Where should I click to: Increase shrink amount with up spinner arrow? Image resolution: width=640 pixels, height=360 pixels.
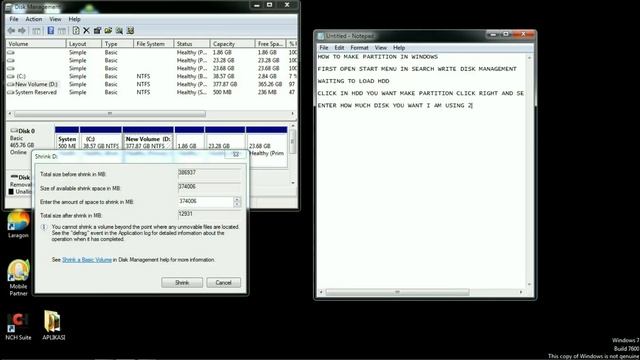tap(237, 199)
